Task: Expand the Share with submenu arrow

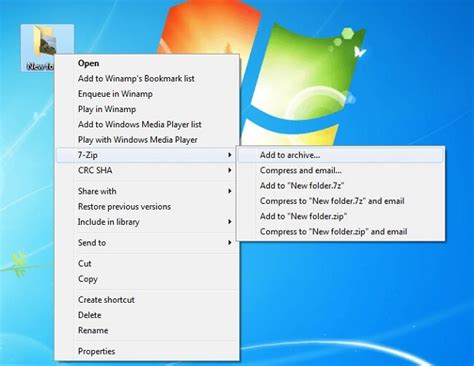Action: pyautogui.click(x=229, y=191)
